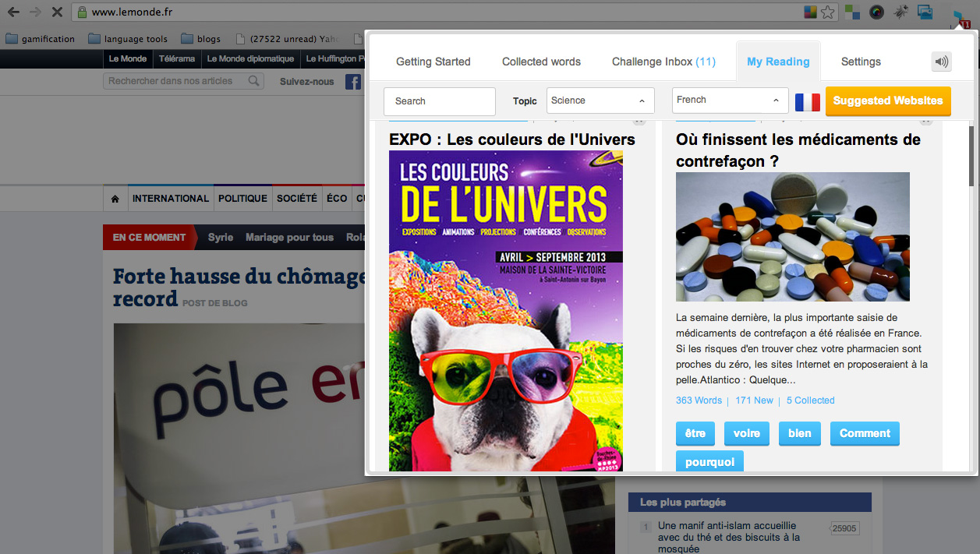Click the speaker sound icon in popup
The image size is (980, 554).
[x=941, y=62]
